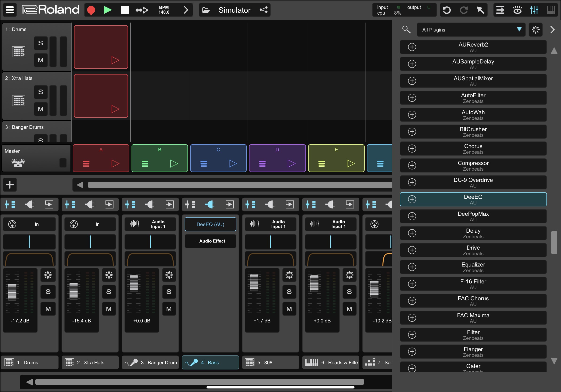Click the + Audio Effect button
Viewport: 561px width, 392px height.
[210, 241]
